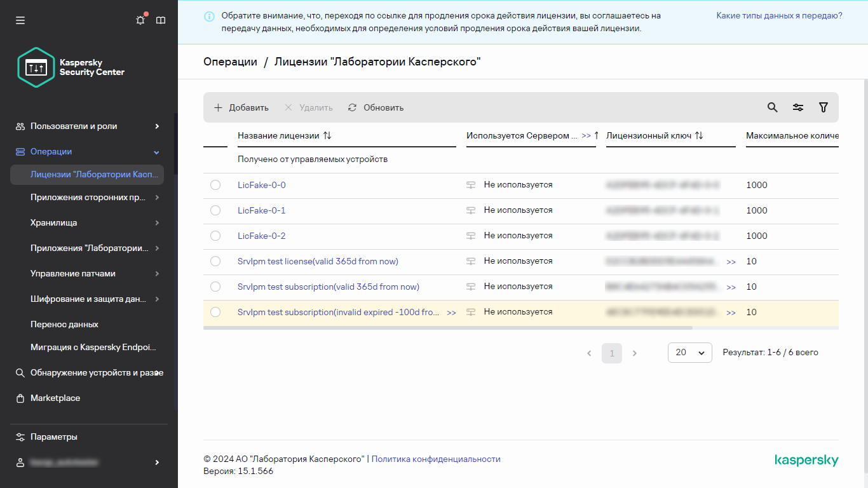
Task: Open the Marketplace menu item
Action: click(x=55, y=398)
